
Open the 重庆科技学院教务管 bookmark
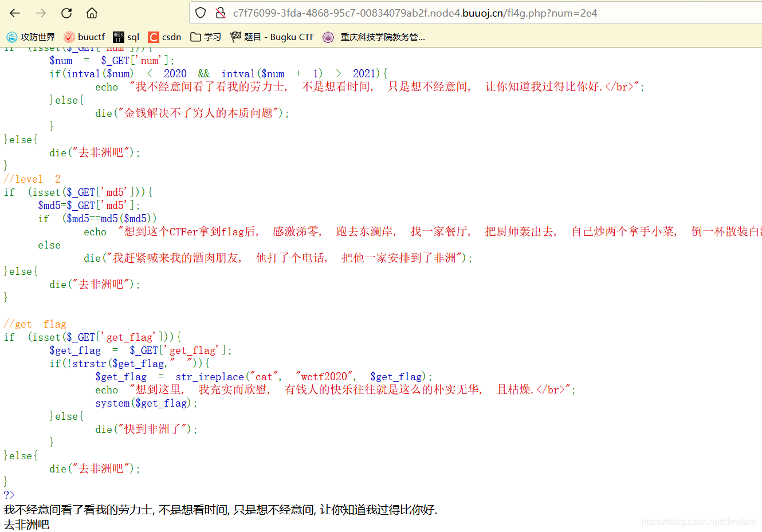point(374,37)
